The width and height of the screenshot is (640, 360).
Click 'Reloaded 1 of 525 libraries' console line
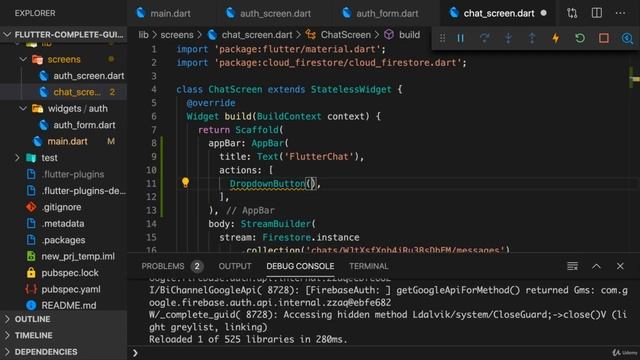click(x=248, y=339)
